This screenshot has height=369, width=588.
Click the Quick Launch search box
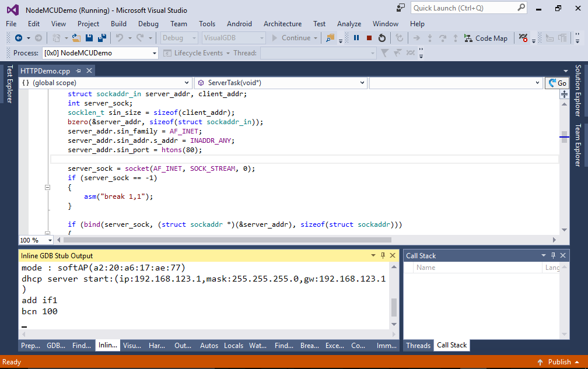pos(469,8)
